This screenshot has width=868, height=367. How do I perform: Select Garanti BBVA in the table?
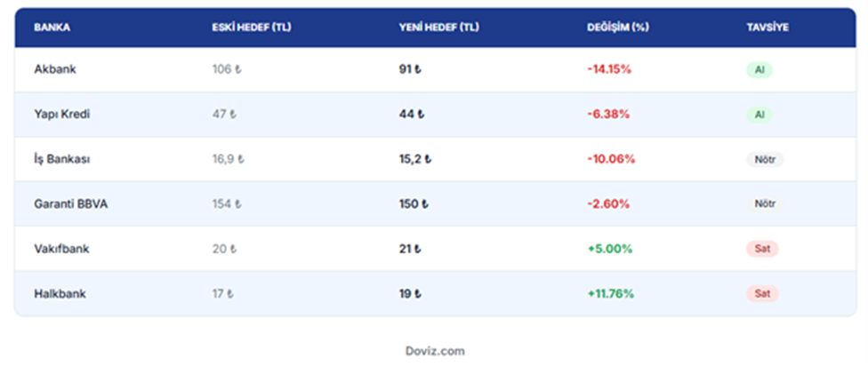[71, 203]
